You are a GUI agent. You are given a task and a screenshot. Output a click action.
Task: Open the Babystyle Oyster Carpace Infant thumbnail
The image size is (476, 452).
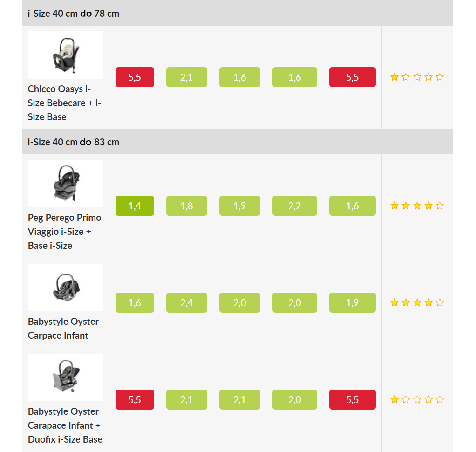click(x=66, y=288)
